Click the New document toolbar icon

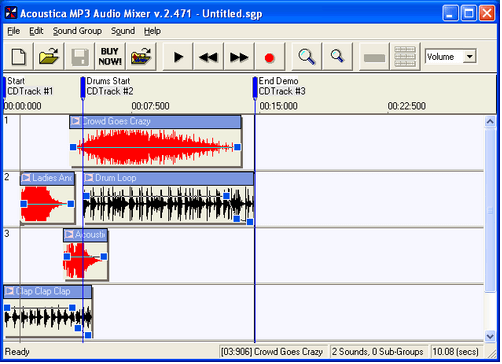[19, 57]
